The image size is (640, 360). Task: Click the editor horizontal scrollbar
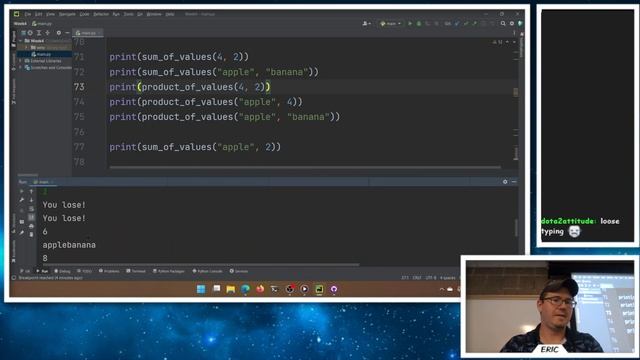[x=305, y=167]
